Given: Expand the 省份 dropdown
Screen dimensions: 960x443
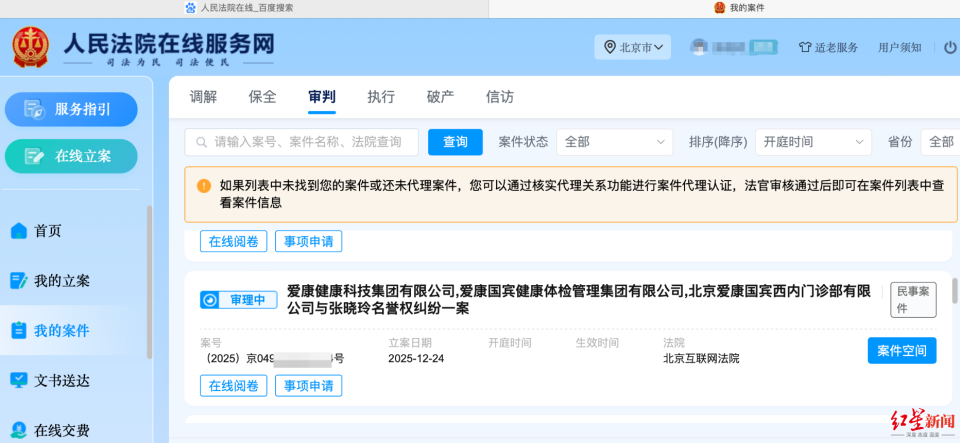Looking at the screenshot, I should click(940, 142).
